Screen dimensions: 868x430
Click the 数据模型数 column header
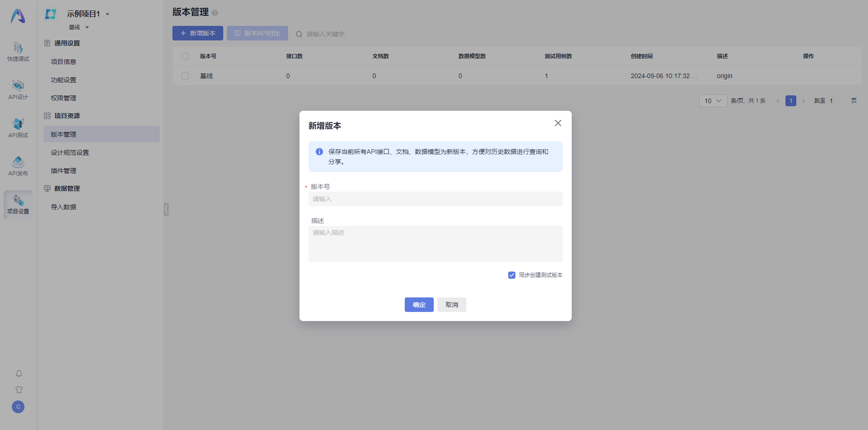472,56
